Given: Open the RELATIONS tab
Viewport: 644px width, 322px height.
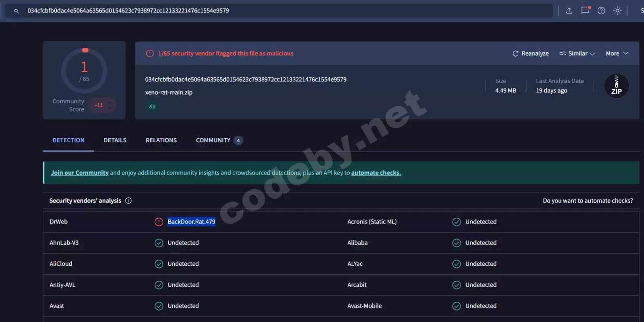Looking at the screenshot, I should pos(161,140).
